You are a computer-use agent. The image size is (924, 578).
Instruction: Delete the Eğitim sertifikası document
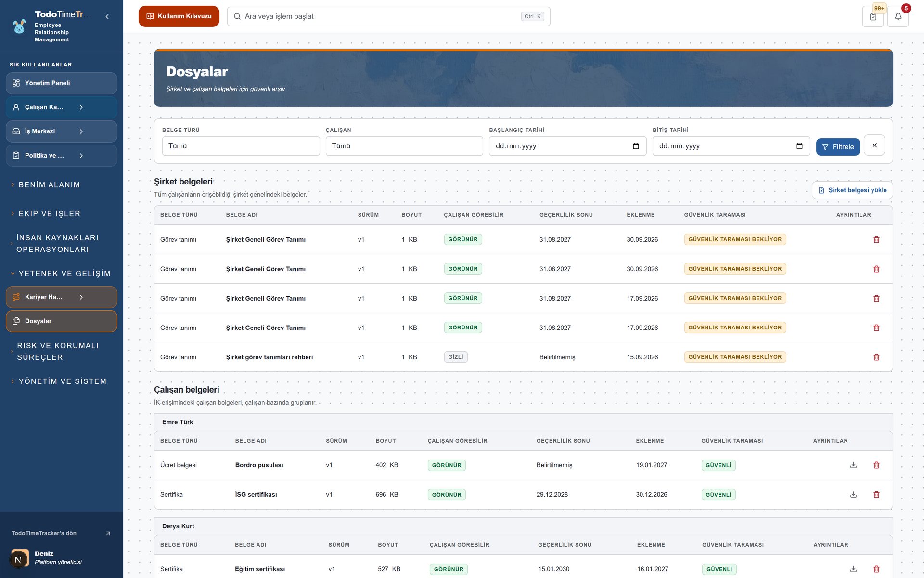876,569
